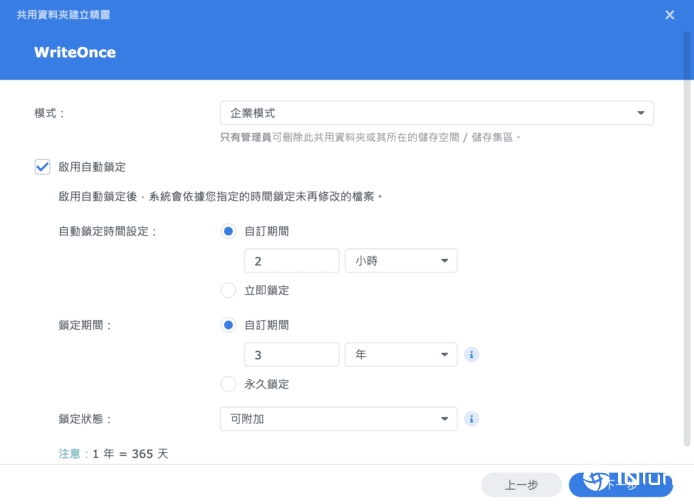Click the arrow on the 可附加 combo box
This screenshot has width=694, height=504.
pos(444,419)
